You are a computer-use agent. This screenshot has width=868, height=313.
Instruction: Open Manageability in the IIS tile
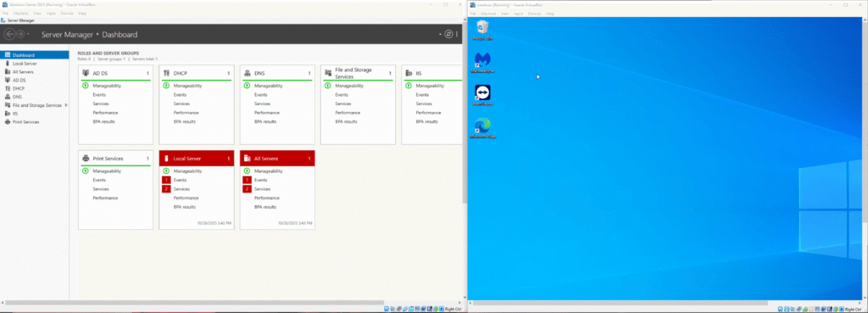coord(430,86)
